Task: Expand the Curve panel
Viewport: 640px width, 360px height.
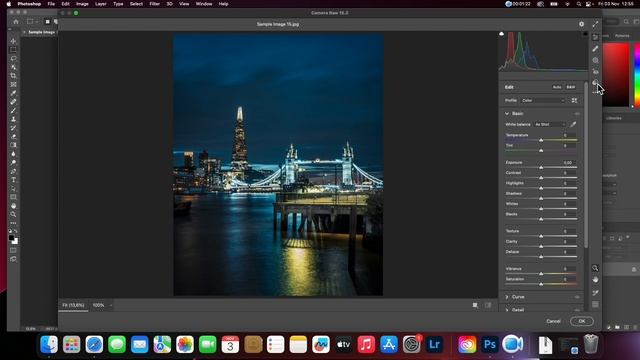Action: pos(507,297)
